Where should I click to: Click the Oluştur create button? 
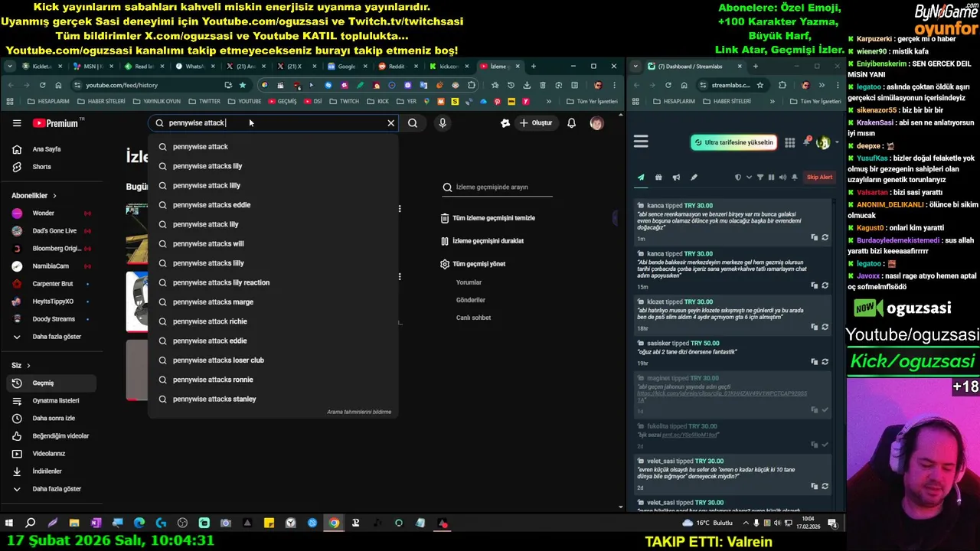(x=536, y=122)
